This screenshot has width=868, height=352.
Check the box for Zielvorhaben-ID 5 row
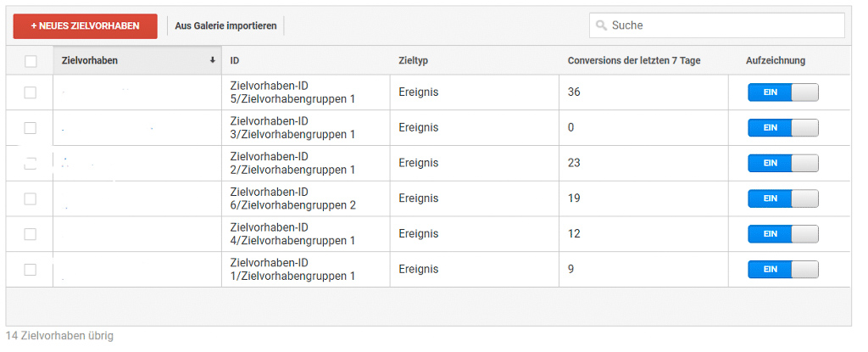tap(31, 92)
